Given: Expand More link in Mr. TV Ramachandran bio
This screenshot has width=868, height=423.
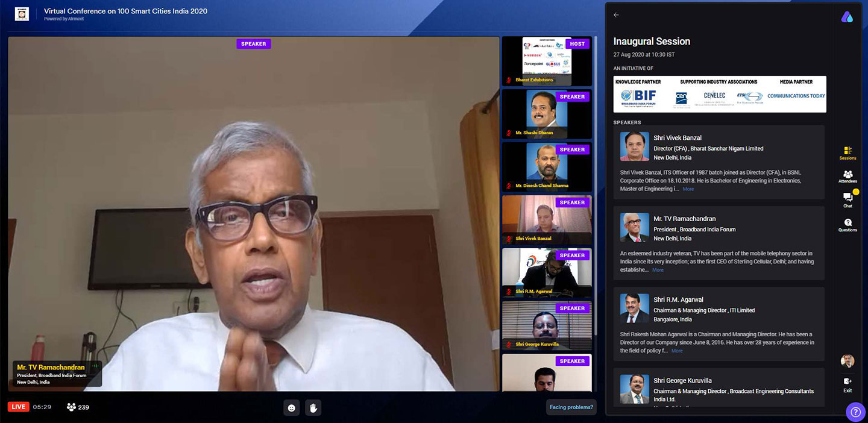Looking at the screenshot, I should pos(658,270).
